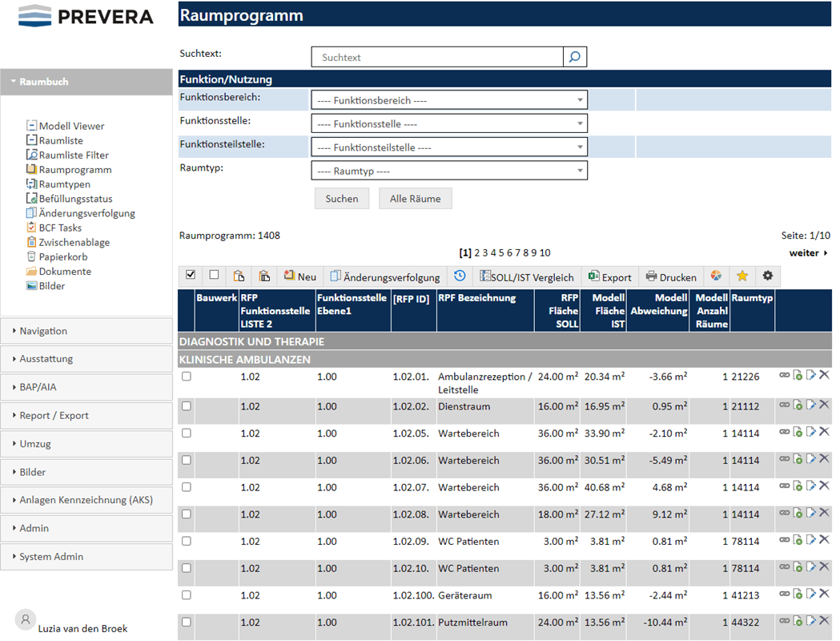Tick checkbox for the Dienstraum row
The width and height of the screenshot is (840, 641).
pos(187,406)
